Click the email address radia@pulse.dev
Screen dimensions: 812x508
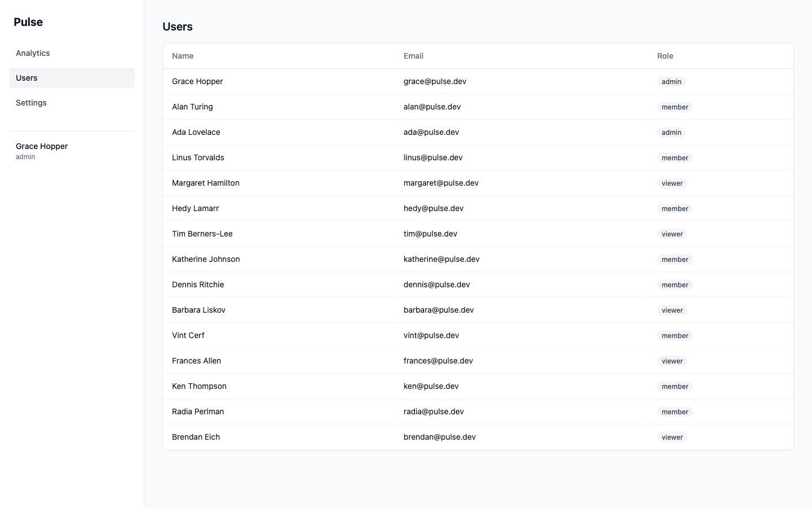pos(433,411)
